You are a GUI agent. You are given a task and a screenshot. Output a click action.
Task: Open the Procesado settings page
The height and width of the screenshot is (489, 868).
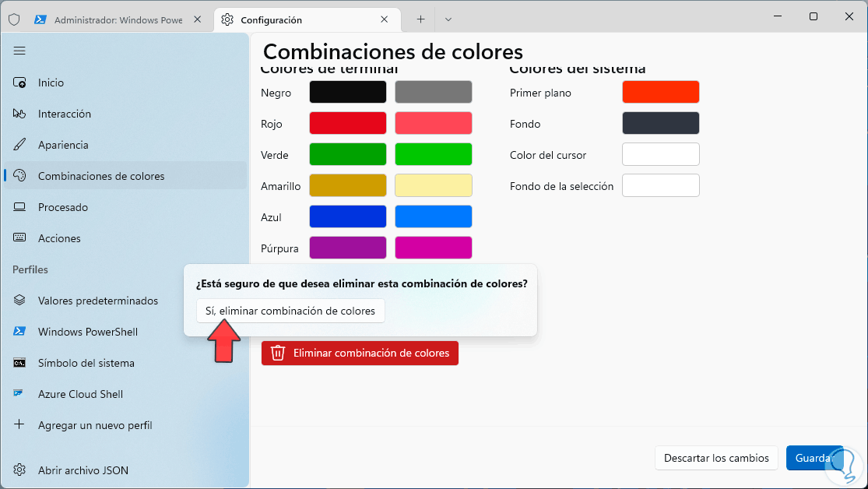[62, 207]
